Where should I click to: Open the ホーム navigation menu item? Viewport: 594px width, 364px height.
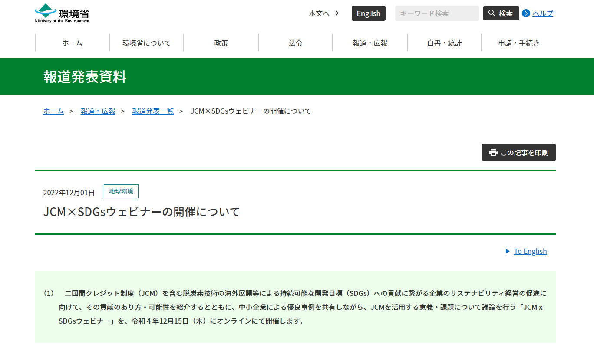[72, 43]
